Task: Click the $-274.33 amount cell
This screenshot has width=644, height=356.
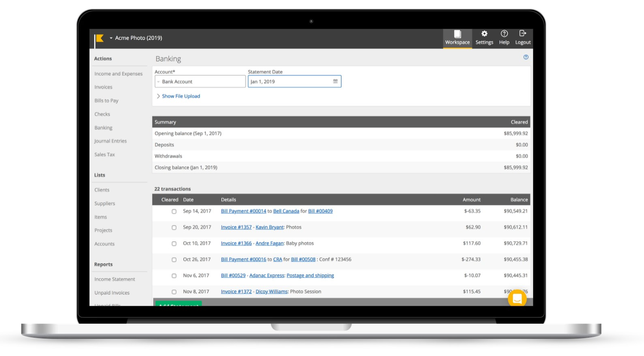Action: (x=471, y=259)
